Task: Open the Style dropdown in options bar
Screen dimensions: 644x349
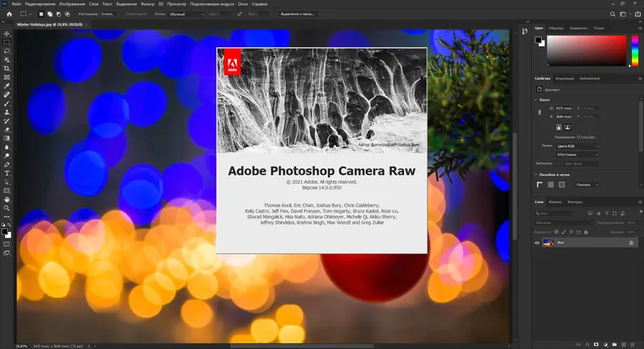Action: click(187, 14)
